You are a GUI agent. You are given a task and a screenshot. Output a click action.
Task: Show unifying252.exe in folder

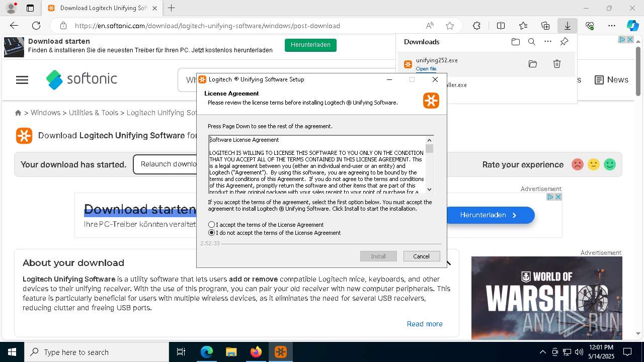pyautogui.click(x=533, y=64)
